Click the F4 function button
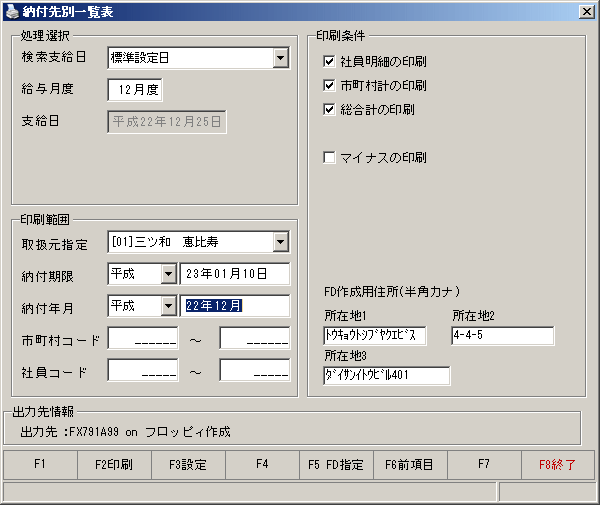Screen dimensions: 600x505 [262, 464]
